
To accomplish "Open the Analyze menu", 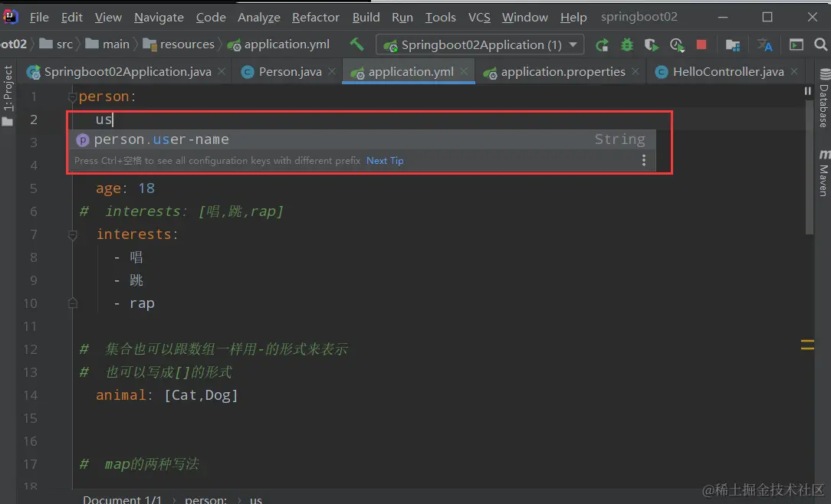I will [x=258, y=18].
